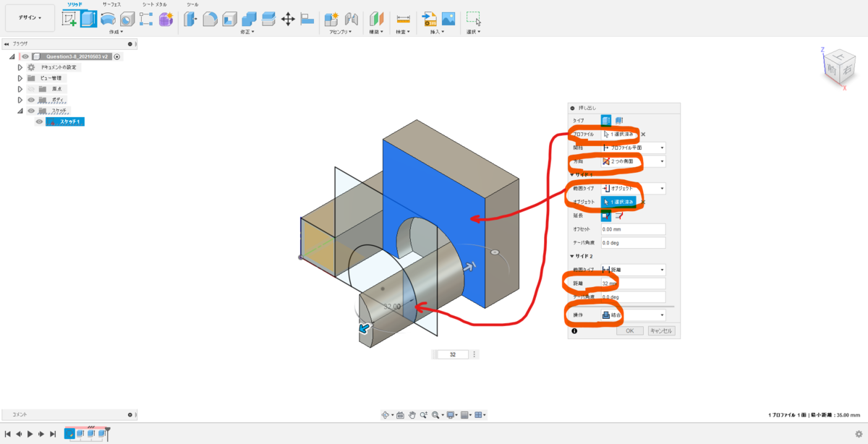Select the Fillet tool

(210, 19)
